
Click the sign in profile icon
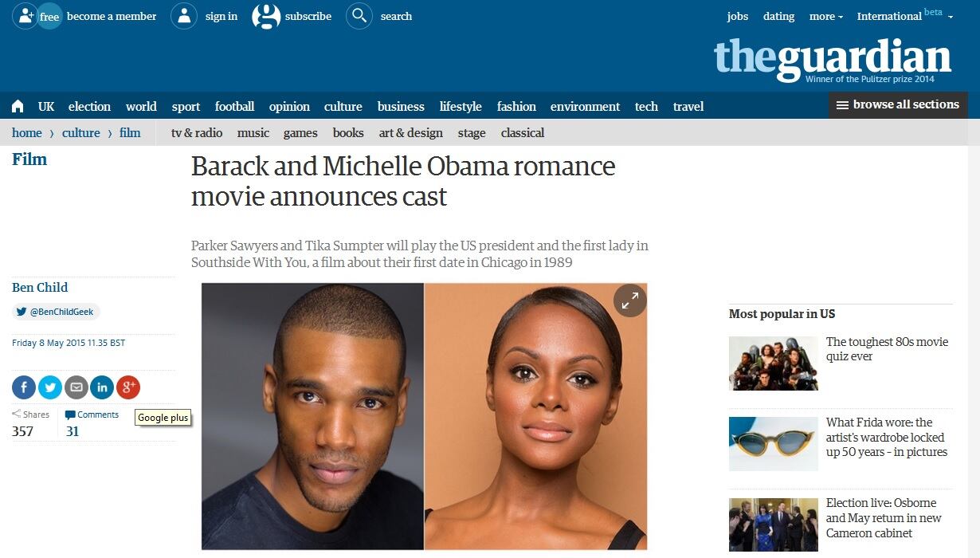(x=184, y=16)
